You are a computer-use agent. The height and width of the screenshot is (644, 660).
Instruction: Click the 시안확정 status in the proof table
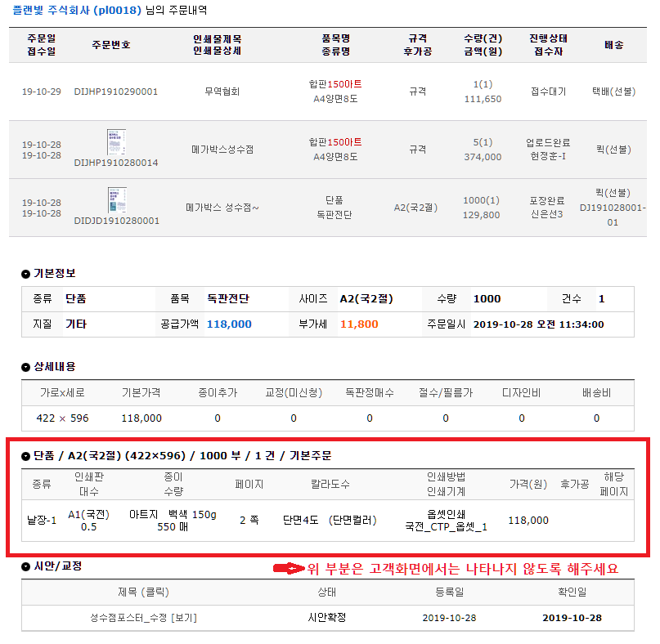(x=321, y=618)
